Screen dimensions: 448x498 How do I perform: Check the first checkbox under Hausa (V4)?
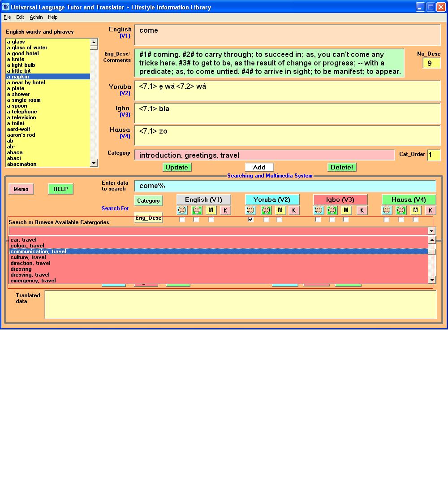click(x=387, y=220)
